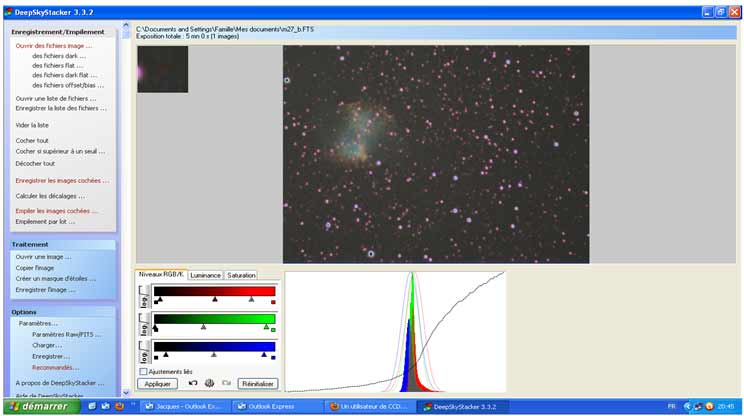Click Ouvrir une image under Traitement
744x416 pixels.
(x=44, y=257)
